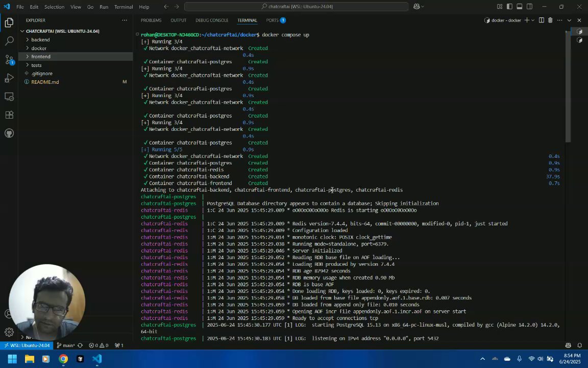Click the main branch in the status bar
Viewport: 588px width, 368px height.
tap(66, 345)
